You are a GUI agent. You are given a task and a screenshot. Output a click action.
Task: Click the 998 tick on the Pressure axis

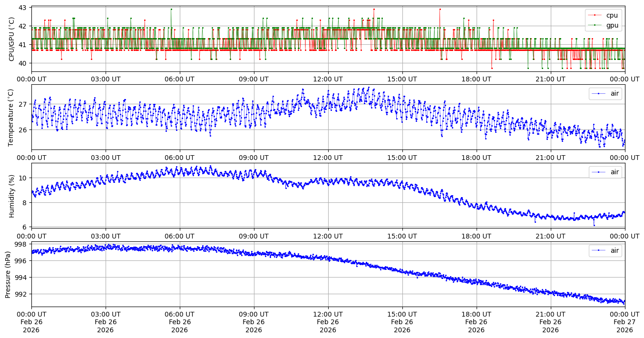click(x=21, y=244)
